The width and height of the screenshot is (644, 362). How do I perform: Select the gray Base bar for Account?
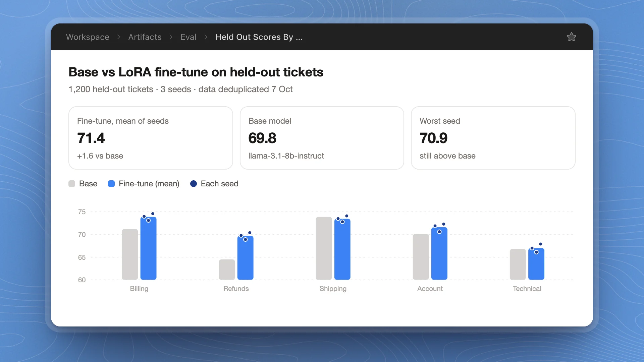(x=421, y=257)
